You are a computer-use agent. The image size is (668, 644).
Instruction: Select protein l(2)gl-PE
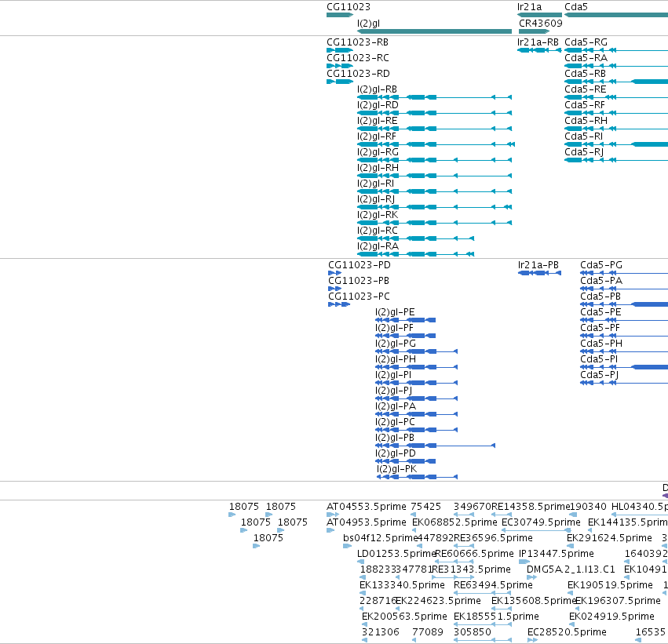click(x=406, y=320)
